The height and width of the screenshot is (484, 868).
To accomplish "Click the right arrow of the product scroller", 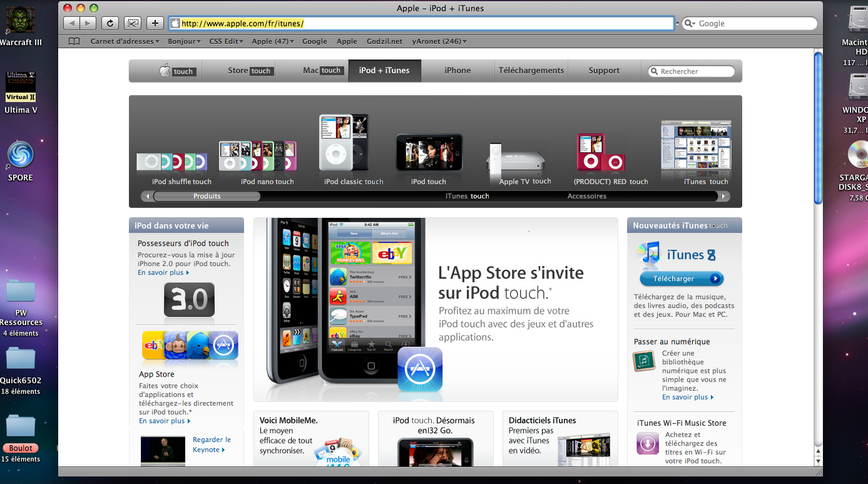I will point(724,197).
